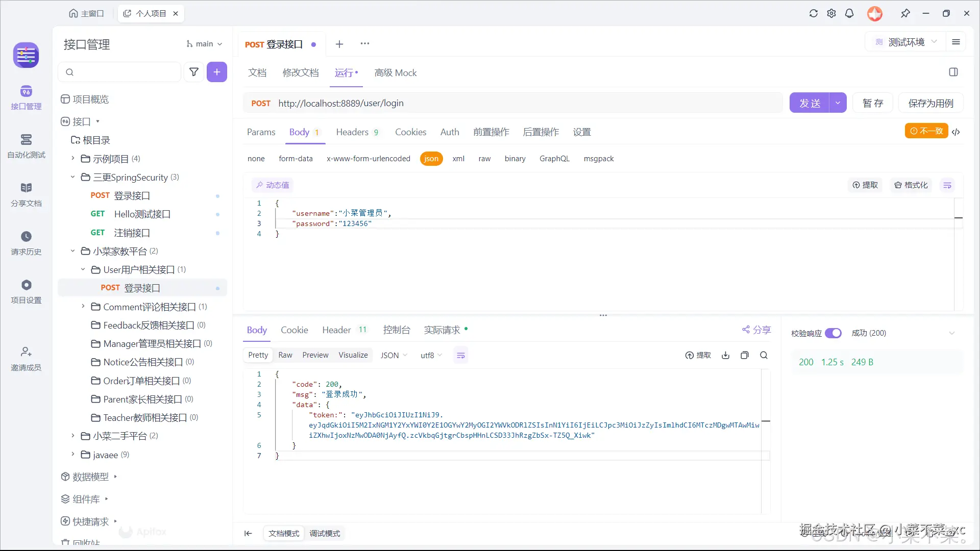980x551 pixels.
Task: Select the Hello测试接口 GET item
Action: tap(142, 214)
